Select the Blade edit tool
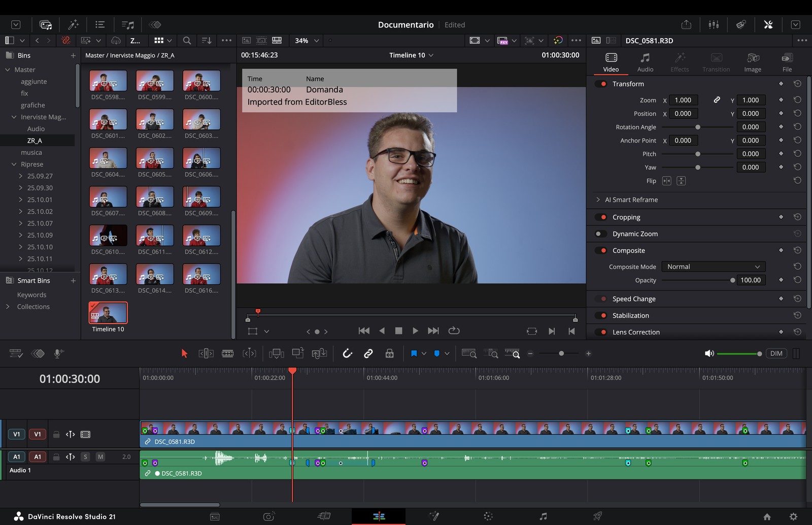This screenshot has width=812, height=525. click(228, 353)
